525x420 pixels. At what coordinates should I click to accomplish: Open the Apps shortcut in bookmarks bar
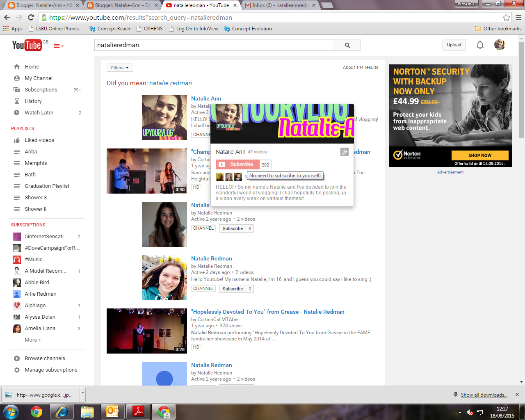(x=13, y=29)
